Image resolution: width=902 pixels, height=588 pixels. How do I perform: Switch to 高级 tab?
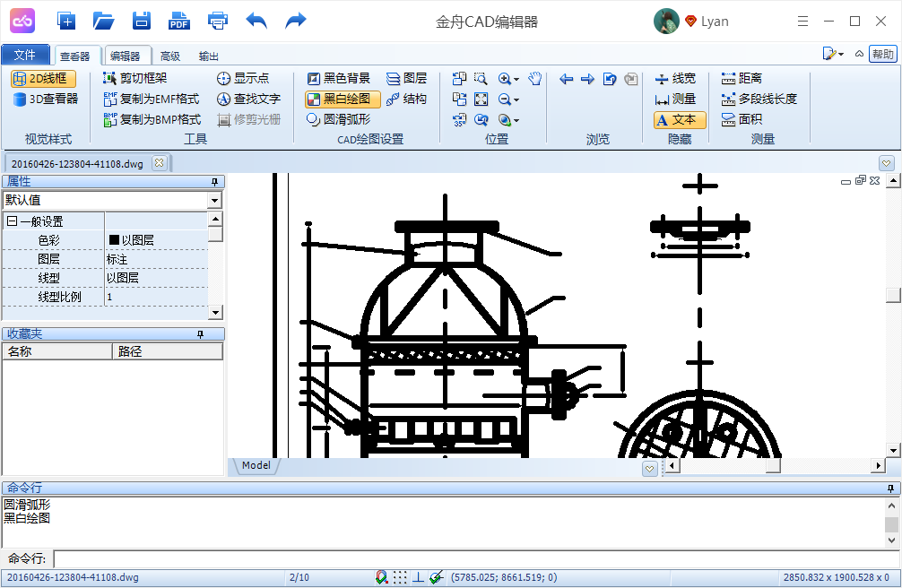[x=170, y=56]
